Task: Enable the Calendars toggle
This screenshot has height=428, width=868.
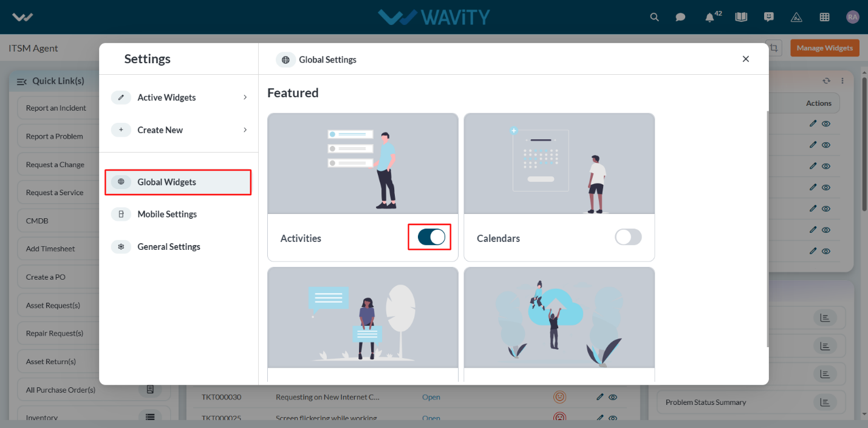Action: pos(628,237)
